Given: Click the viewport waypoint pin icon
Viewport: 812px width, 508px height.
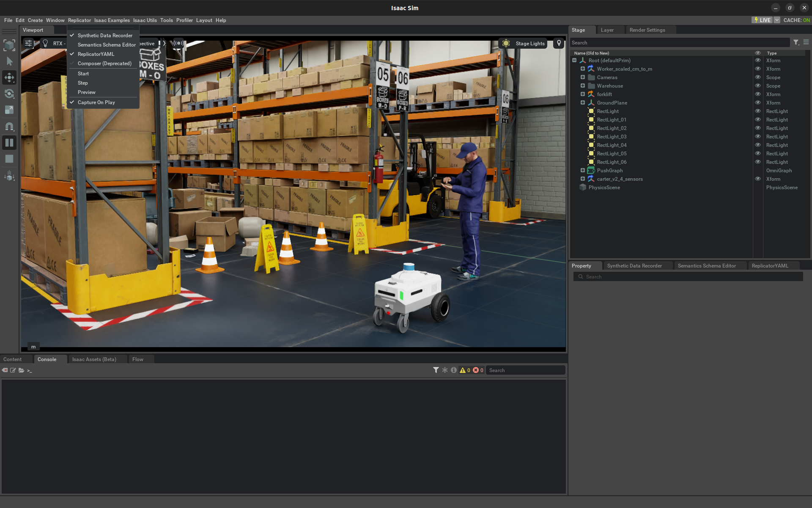Looking at the screenshot, I should pyautogui.click(x=559, y=43).
